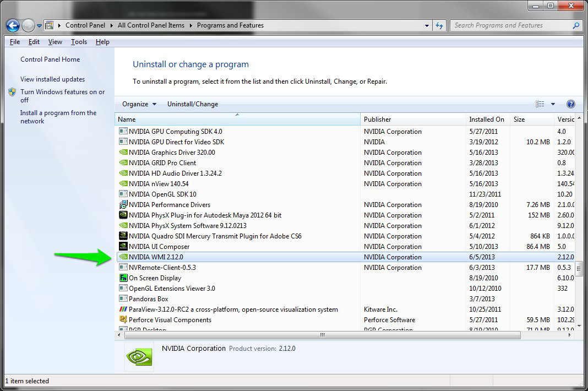The width and height of the screenshot is (588, 391).
Task: Click the NVIDIA GPU Direct for Video SDK icon
Action: [123, 142]
